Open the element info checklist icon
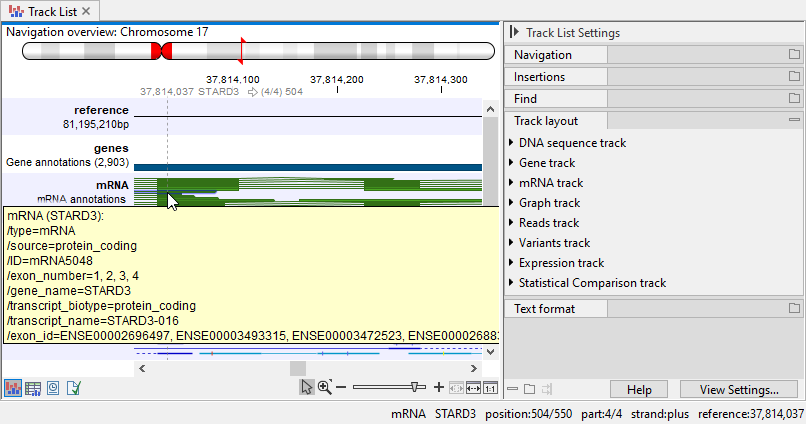This screenshot has height=424, width=806. [x=73, y=388]
